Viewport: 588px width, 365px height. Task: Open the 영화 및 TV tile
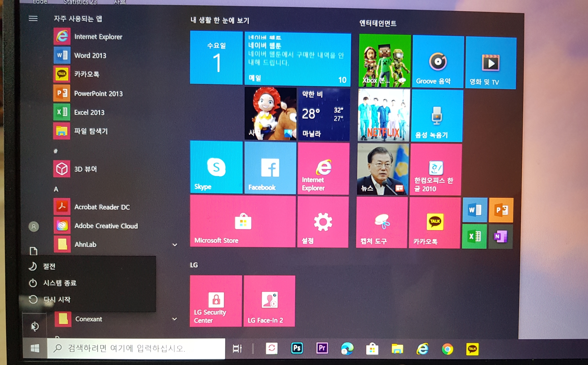(x=491, y=63)
